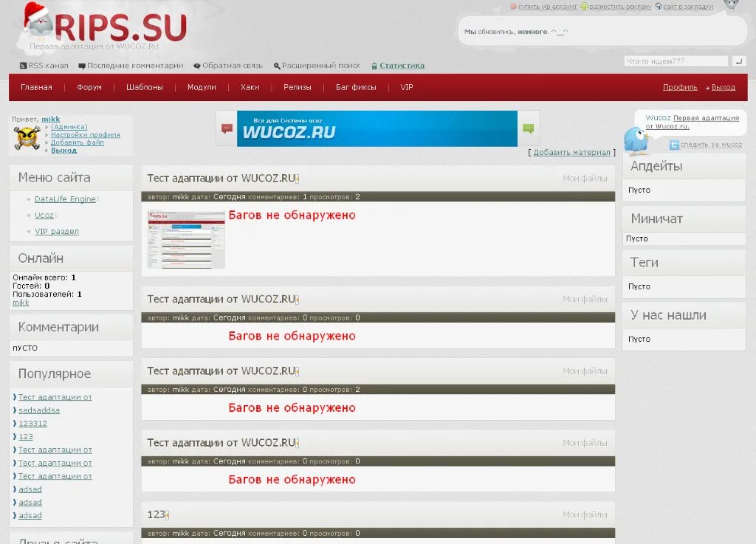Click the green plus icon beside разместить рекламу
Image resolution: width=756 pixels, height=544 pixels.
point(584,6)
